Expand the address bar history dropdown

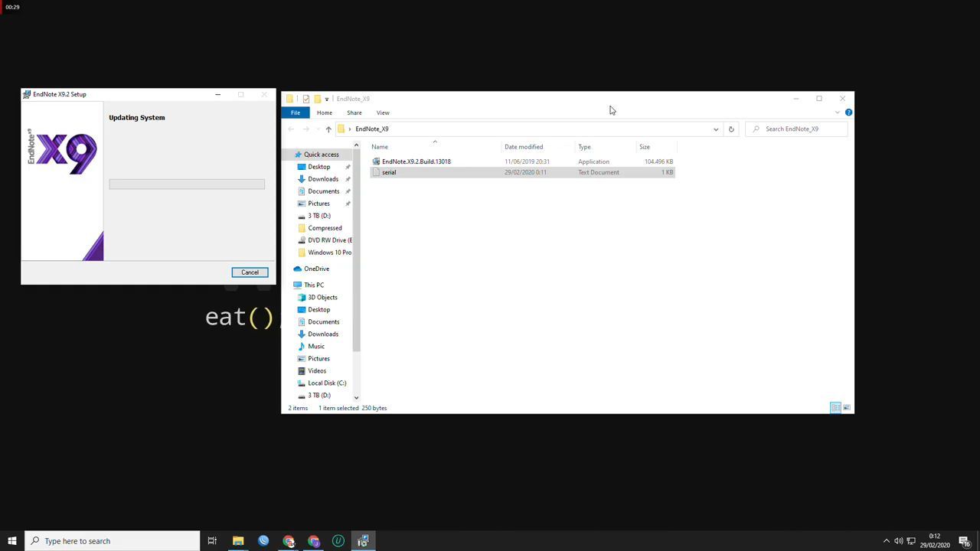click(x=716, y=129)
